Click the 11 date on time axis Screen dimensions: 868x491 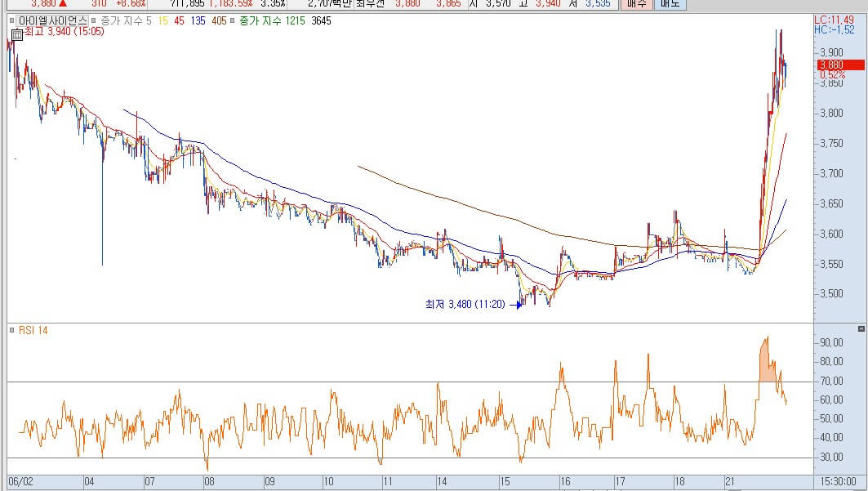tap(388, 481)
